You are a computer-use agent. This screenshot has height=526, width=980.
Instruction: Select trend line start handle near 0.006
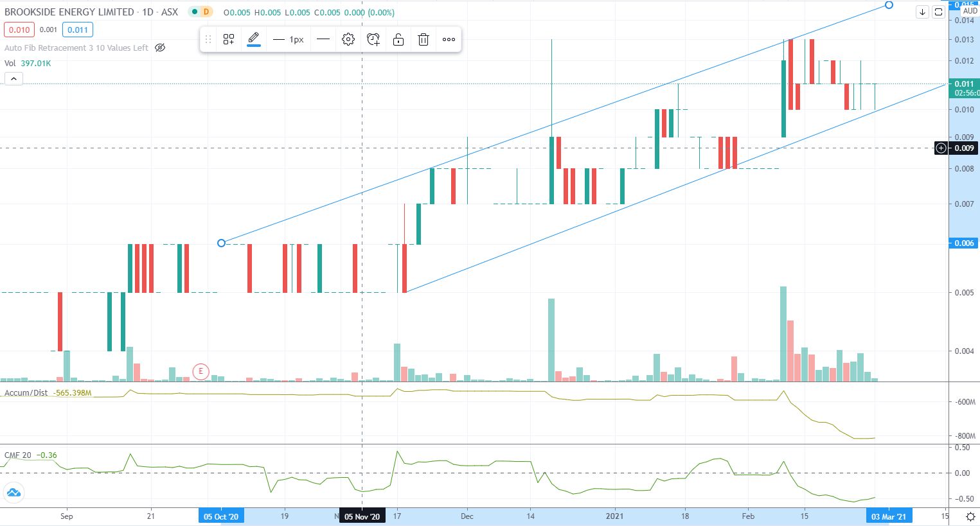[222, 243]
